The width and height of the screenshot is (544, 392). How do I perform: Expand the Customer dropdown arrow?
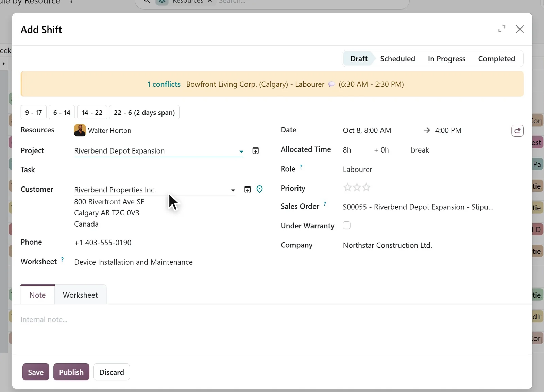pos(233,190)
